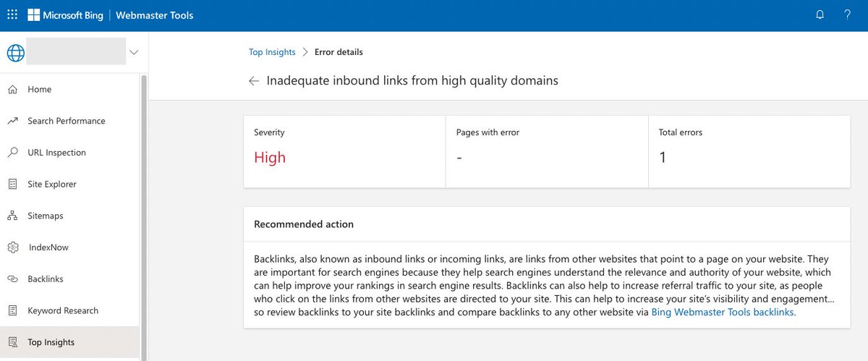This screenshot has width=868, height=361.
Task: Click the High severity value
Action: (x=270, y=158)
